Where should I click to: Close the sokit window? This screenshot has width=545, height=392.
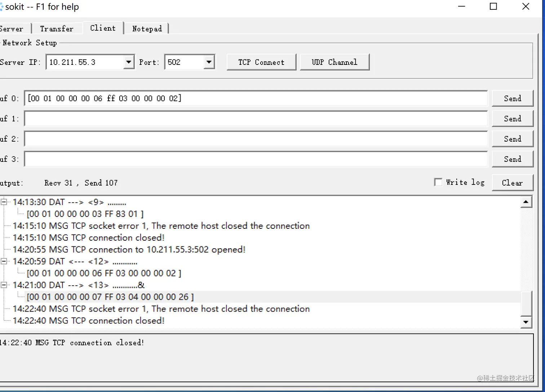(526, 6)
